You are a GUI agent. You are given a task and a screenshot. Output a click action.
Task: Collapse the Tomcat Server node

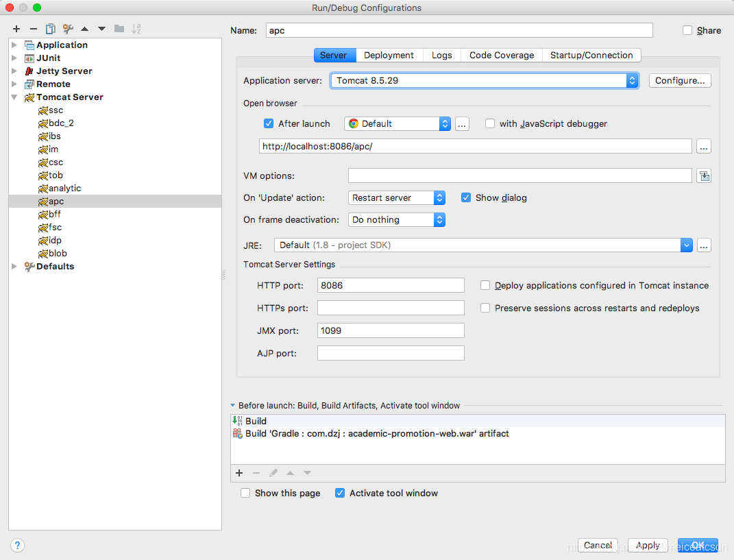[14, 97]
